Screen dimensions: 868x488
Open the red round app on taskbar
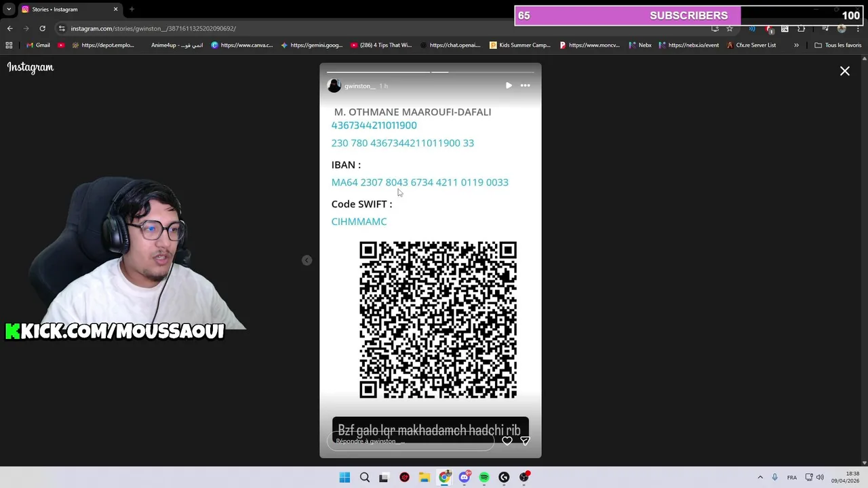[405, 477]
